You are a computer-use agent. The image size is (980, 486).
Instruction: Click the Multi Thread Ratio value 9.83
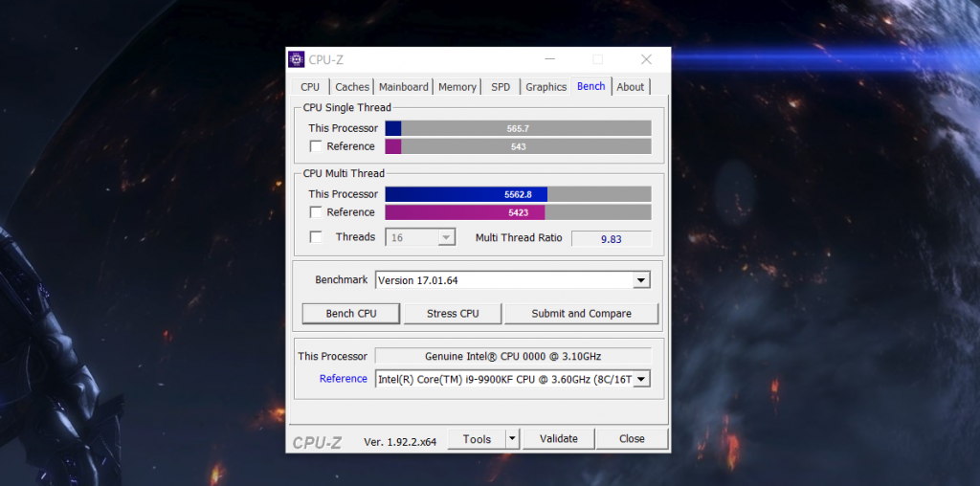pyautogui.click(x=612, y=238)
